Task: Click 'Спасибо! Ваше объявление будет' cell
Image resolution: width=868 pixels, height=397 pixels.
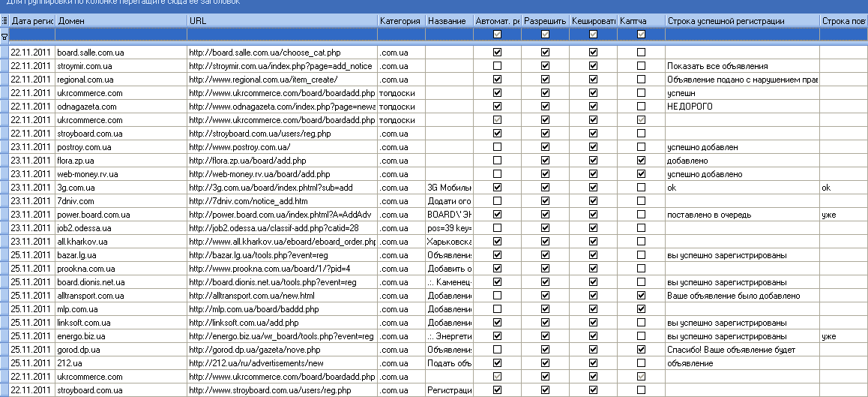Action: pyautogui.click(x=742, y=349)
